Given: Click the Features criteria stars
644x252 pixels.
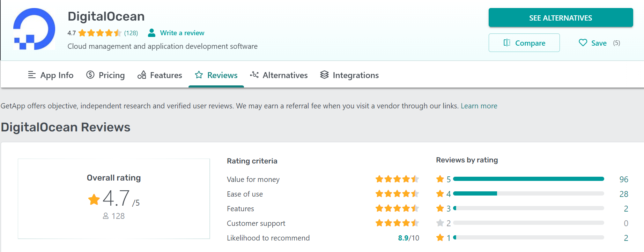Looking at the screenshot, I should click(x=397, y=208).
